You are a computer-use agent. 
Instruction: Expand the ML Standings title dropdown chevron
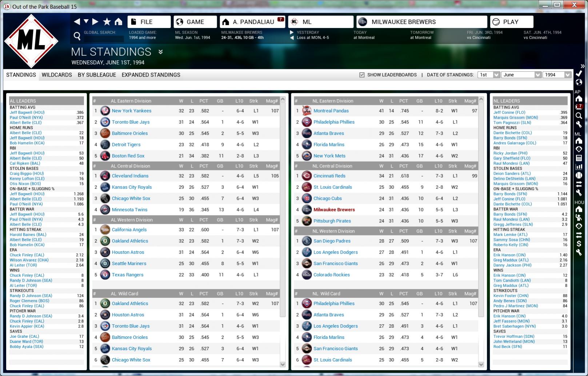[x=160, y=52]
